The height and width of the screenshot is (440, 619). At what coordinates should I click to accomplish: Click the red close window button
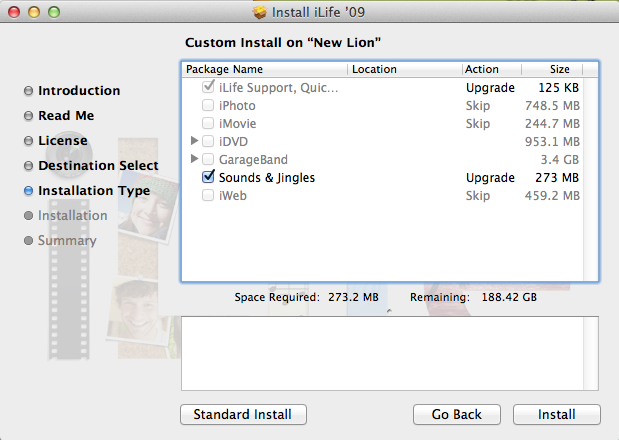click(x=13, y=13)
